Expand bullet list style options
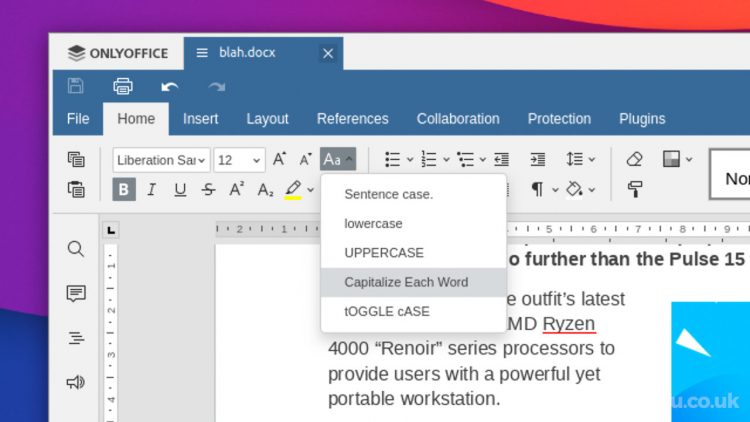 pyautogui.click(x=410, y=159)
